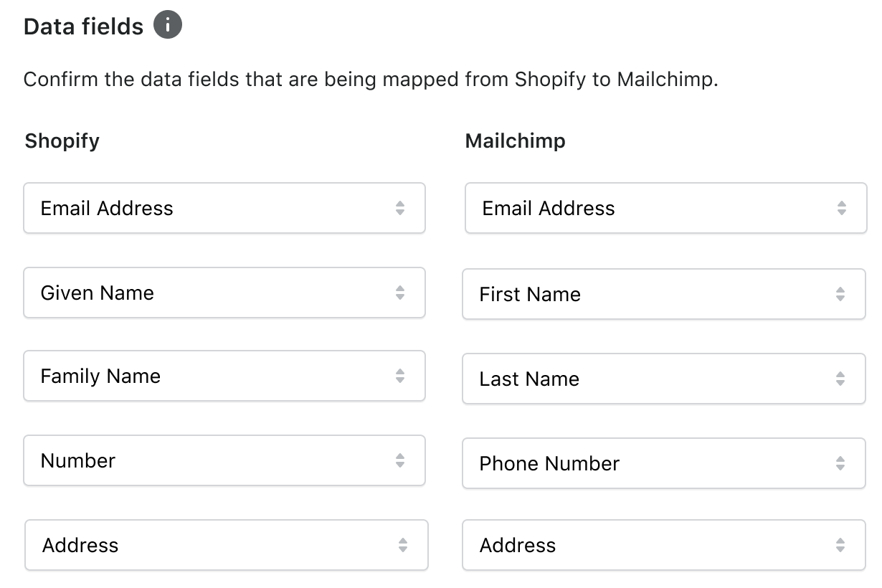The height and width of the screenshot is (588, 882).
Task: Click the Shopify column heading
Action: pyautogui.click(x=62, y=141)
